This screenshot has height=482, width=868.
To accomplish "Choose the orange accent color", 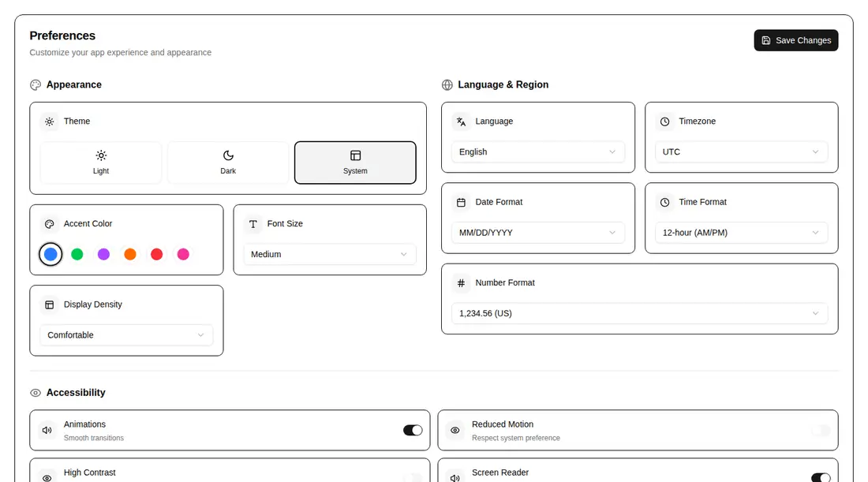I will click(x=130, y=254).
